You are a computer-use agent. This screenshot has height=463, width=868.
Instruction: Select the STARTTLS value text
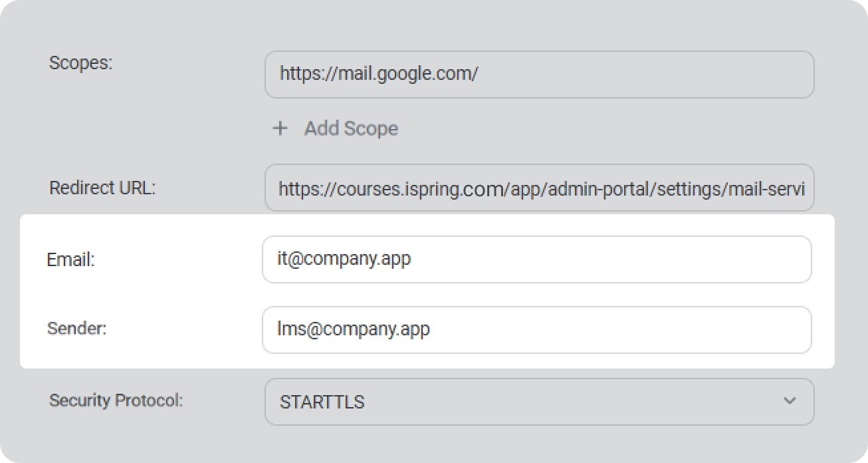(x=322, y=402)
